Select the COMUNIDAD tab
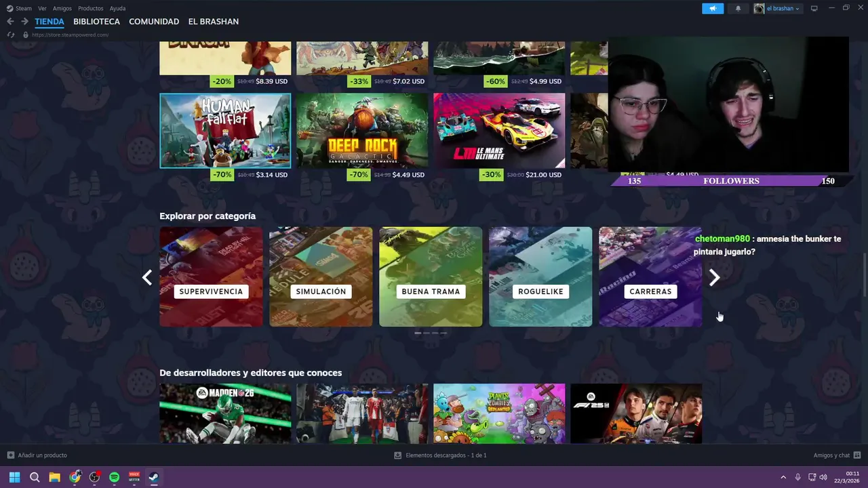Screen dimensions: 868x488 point(154,22)
